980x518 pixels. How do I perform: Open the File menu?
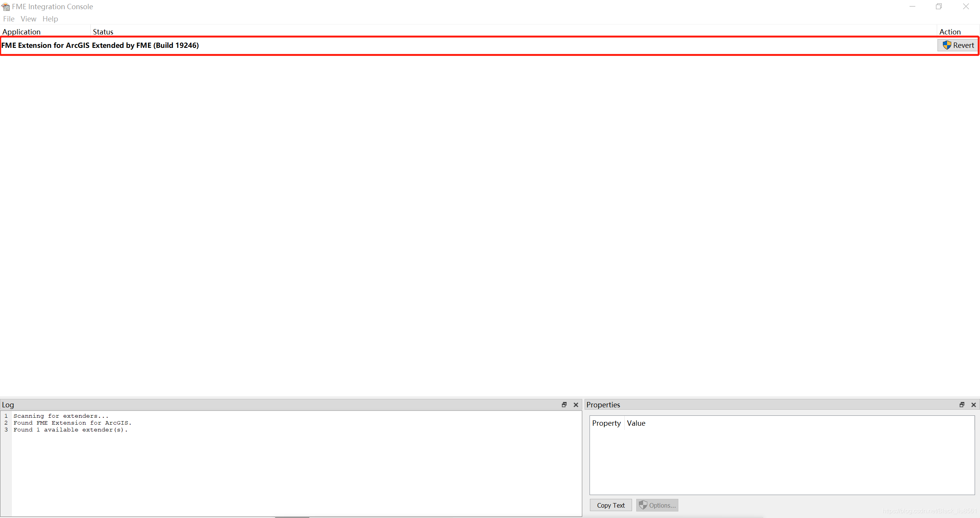8,19
